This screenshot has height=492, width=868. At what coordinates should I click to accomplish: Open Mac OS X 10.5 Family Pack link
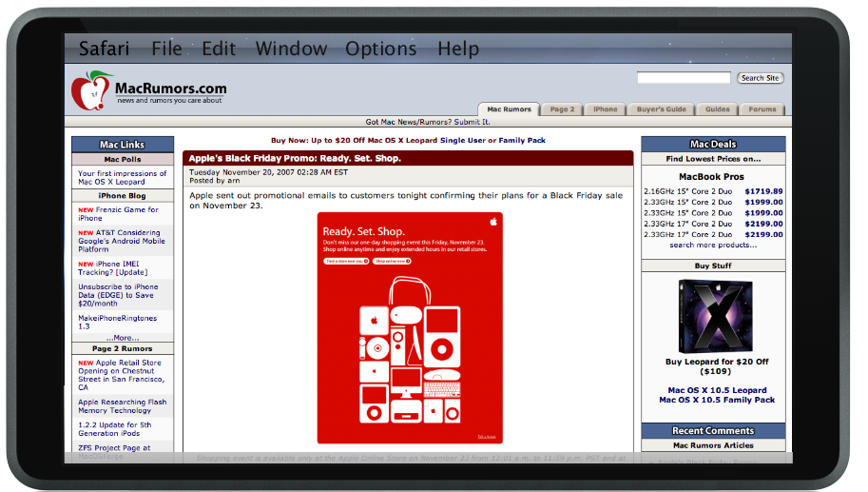[x=717, y=400]
